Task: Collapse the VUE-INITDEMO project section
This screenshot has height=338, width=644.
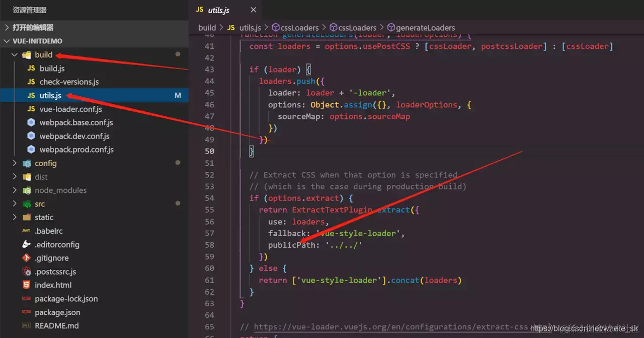Action: click(x=94, y=41)
